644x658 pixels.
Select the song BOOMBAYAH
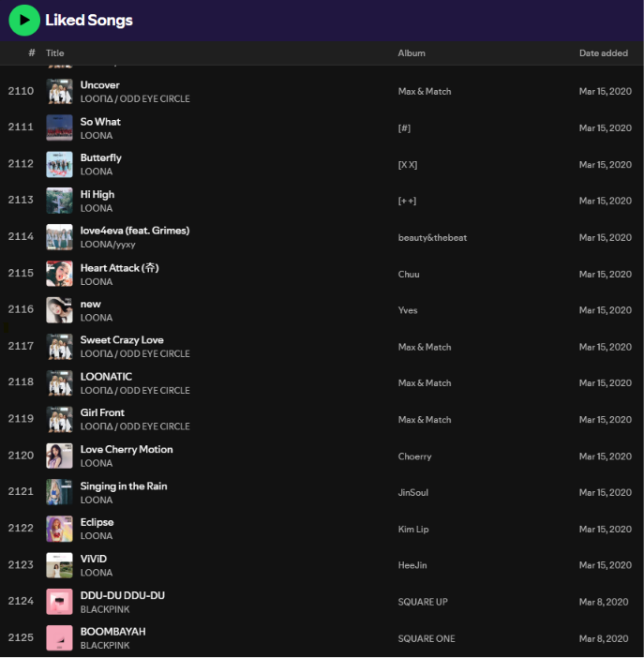(113, 632)
